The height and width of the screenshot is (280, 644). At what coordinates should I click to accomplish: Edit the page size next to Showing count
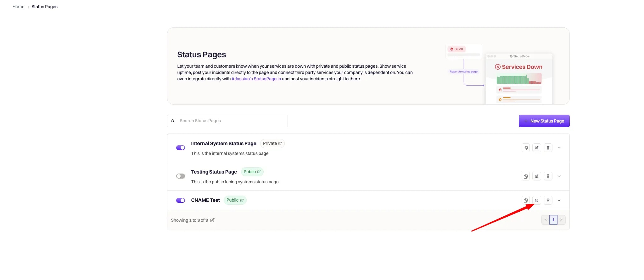pos(212,220)
